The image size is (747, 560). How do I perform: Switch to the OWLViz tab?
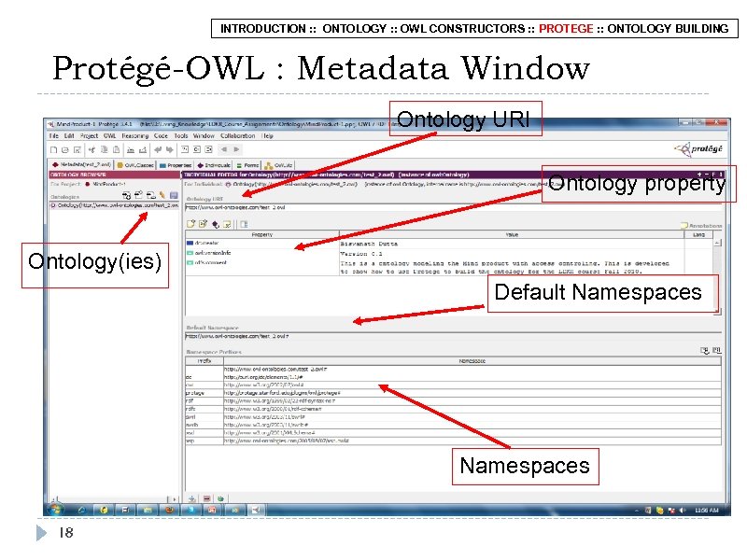point(281,165)
